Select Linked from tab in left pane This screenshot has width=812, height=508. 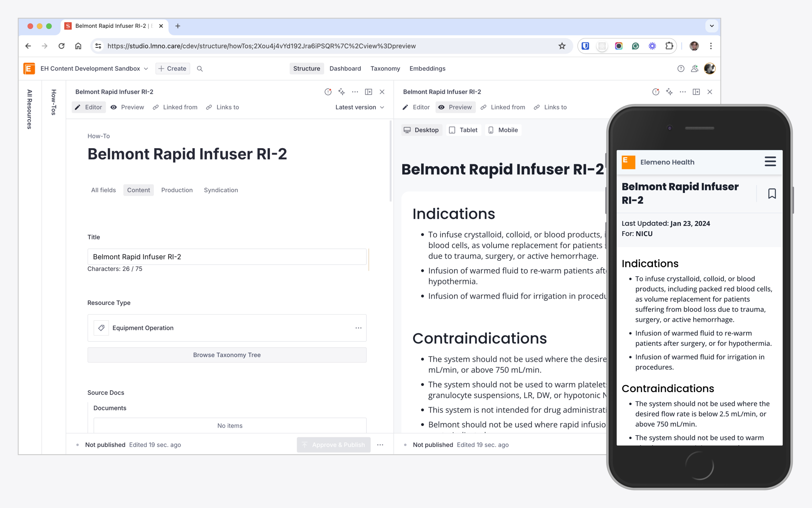[175, 107]
